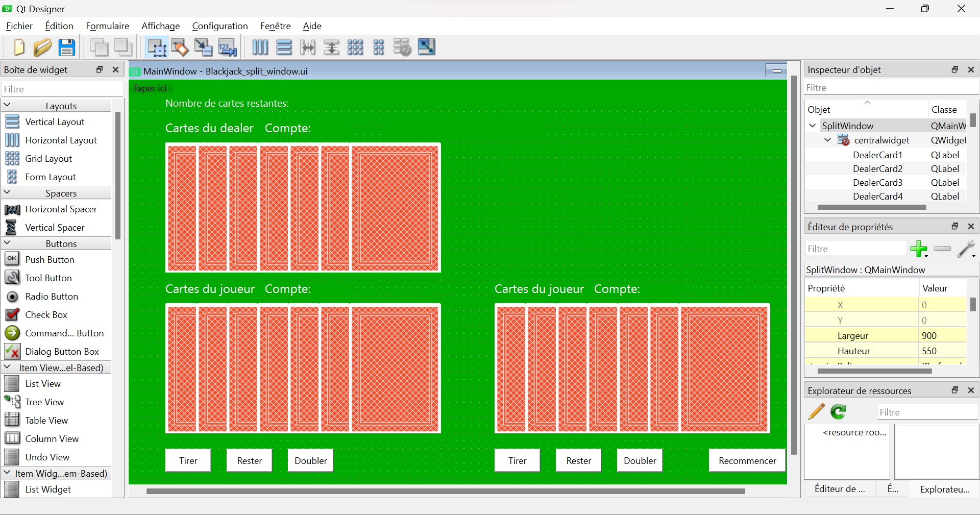Click the Open form folder icon

tap(42, 47)
